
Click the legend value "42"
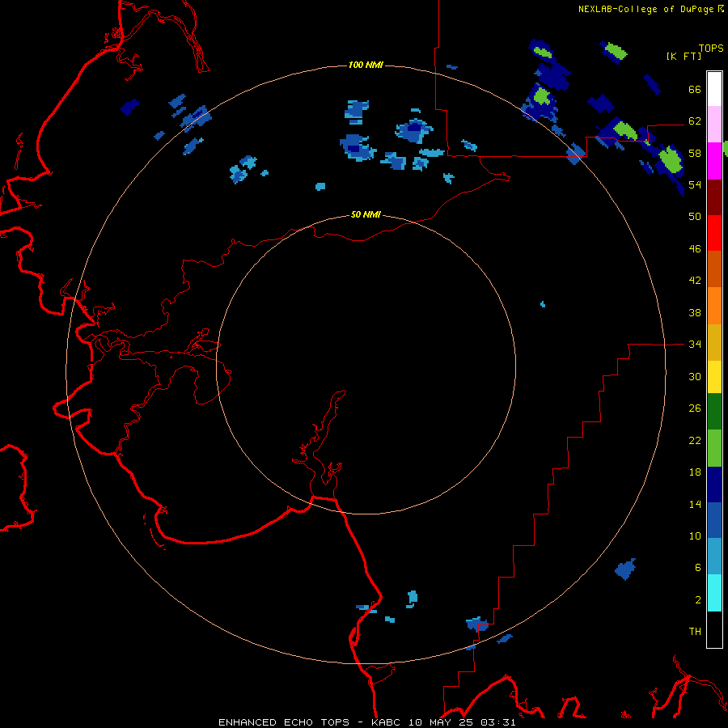[695, 281]
